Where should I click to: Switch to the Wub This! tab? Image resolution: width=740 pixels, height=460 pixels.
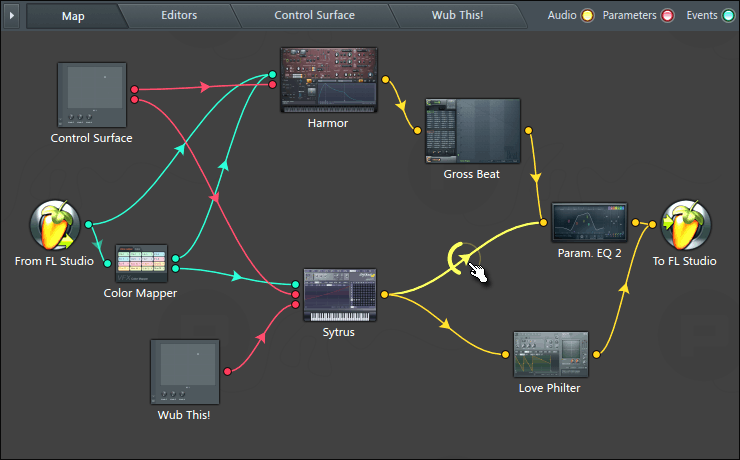coord(457,15)
